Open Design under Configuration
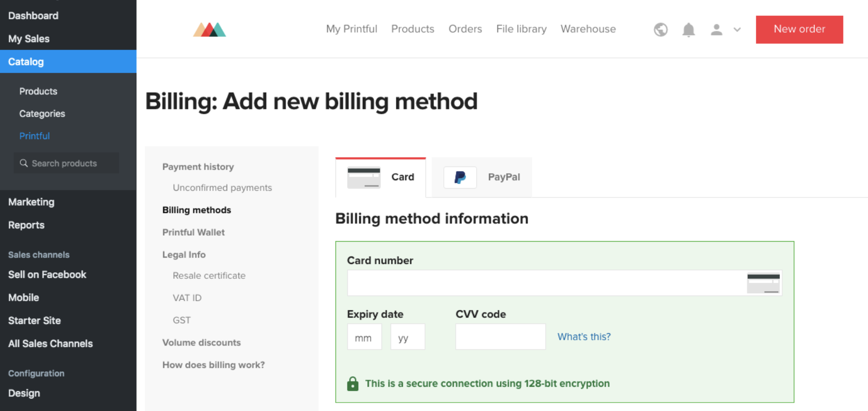Image resolution: width=868 pixels, height=411 pixels. click(24, 393)
